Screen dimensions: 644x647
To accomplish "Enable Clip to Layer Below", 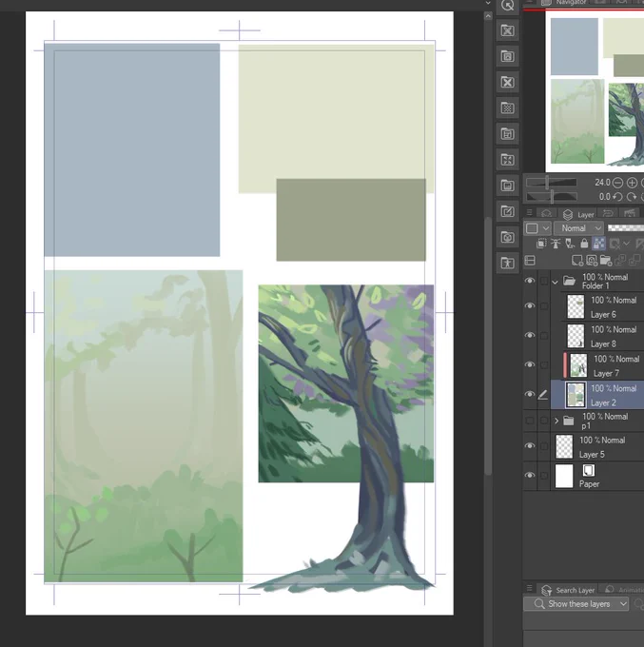I will (x=541, y=244).
